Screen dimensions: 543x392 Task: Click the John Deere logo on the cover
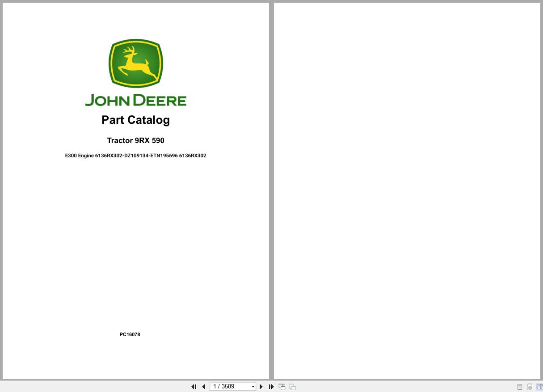coord(135,64)
